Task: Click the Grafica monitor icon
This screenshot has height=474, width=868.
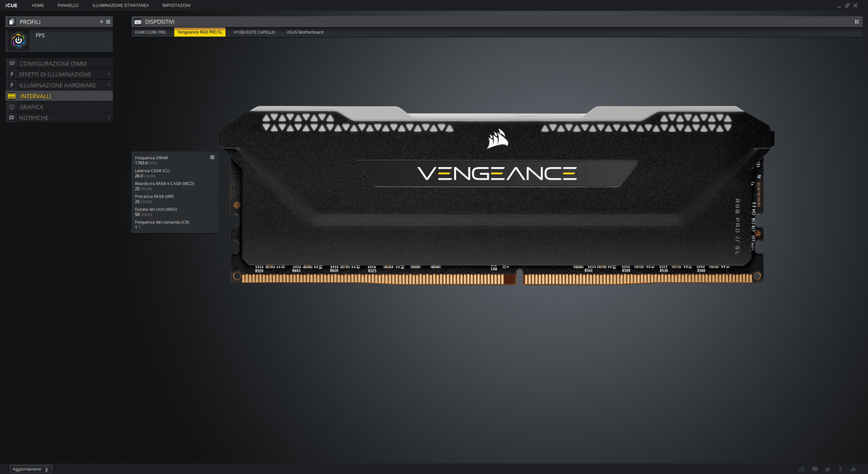Action: [x=12, y=107]
